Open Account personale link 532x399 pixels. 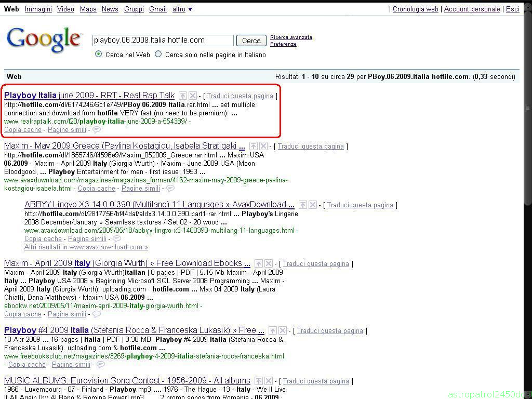pyautogui.click(x=472, y=9)
